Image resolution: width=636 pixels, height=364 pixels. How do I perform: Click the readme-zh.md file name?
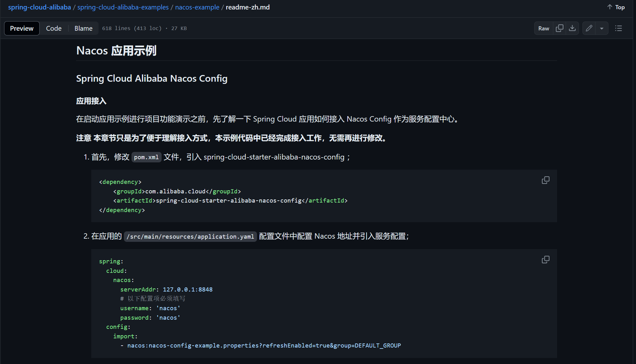pyautogui.click(x=247, y=7)
